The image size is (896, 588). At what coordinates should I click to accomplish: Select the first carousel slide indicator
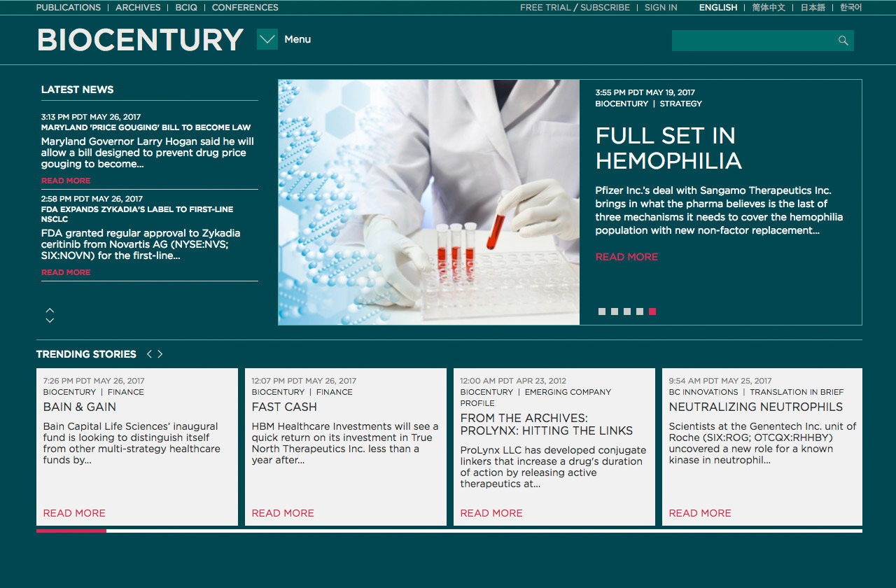click(602, 311)
